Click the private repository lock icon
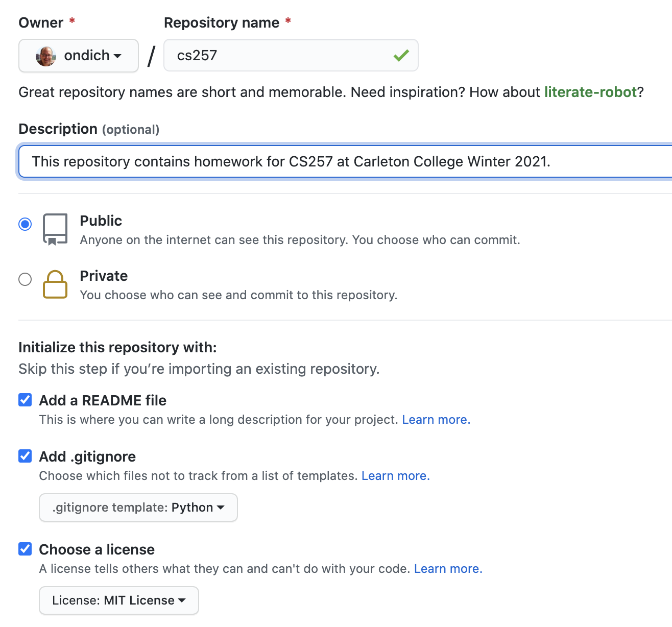 pos(55,284)
